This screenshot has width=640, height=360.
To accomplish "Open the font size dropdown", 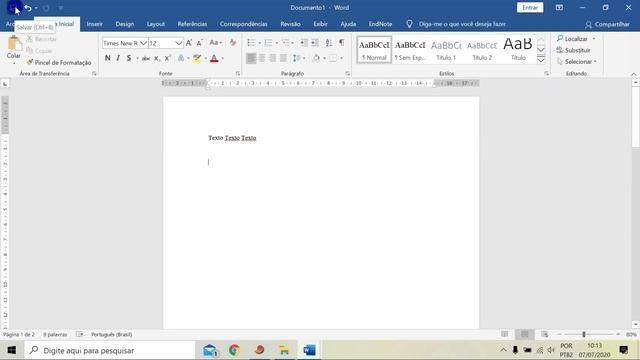I will click(x=178, y=43).
